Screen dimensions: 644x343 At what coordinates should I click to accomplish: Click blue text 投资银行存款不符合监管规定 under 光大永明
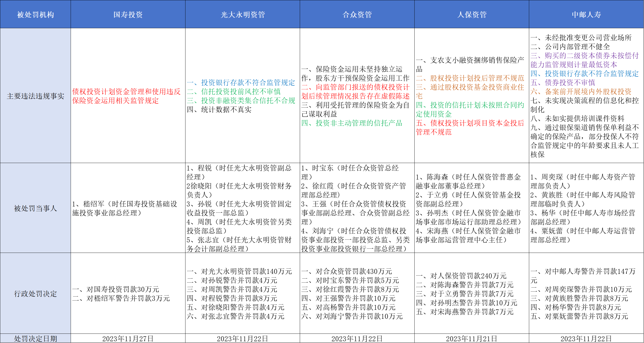[248, 82]
